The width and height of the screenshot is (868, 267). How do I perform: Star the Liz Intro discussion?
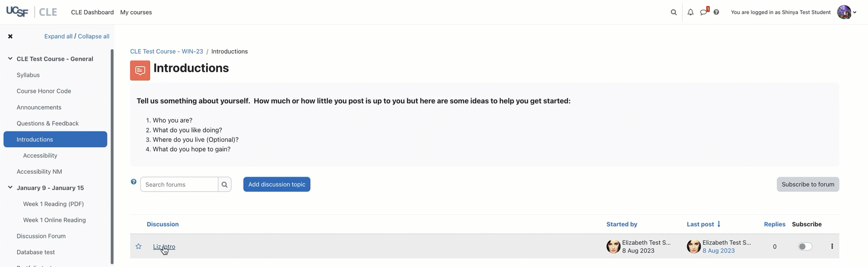pyautogui.click(x=139, y=246)
